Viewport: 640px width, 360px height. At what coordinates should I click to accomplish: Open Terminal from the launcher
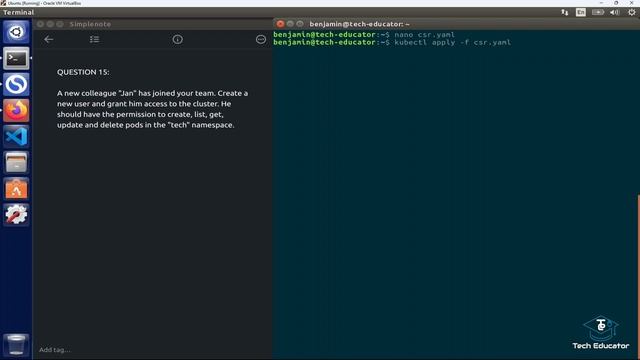(x=16, y=58)
